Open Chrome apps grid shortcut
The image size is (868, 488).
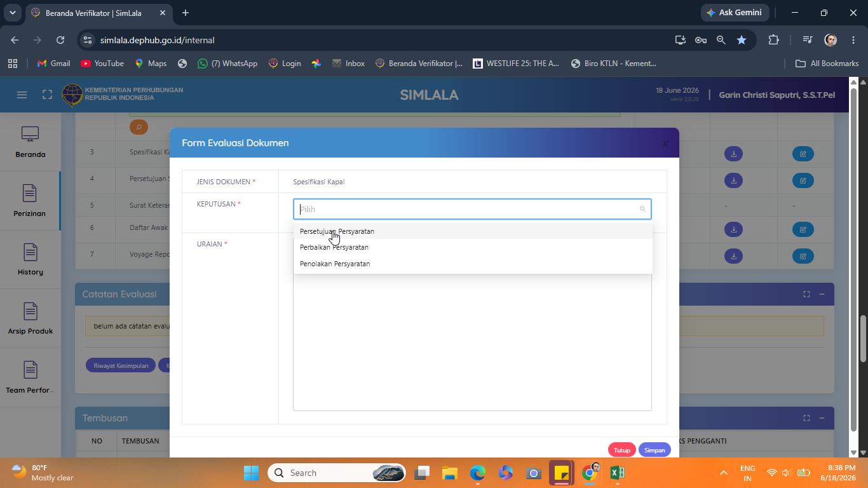[12, 64]
